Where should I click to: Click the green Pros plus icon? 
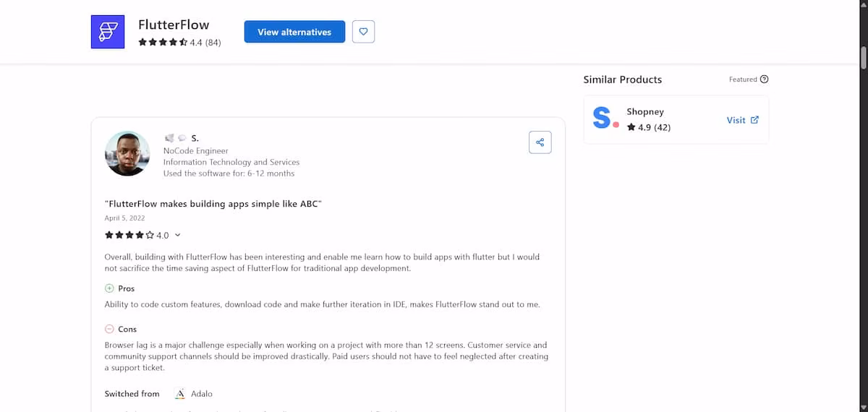(109, 288)
